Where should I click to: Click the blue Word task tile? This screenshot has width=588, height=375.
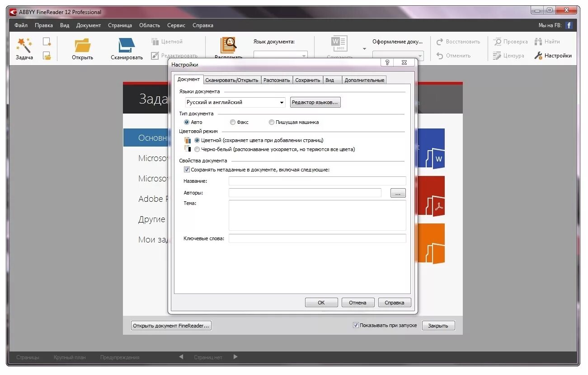[x=430, y=148]
